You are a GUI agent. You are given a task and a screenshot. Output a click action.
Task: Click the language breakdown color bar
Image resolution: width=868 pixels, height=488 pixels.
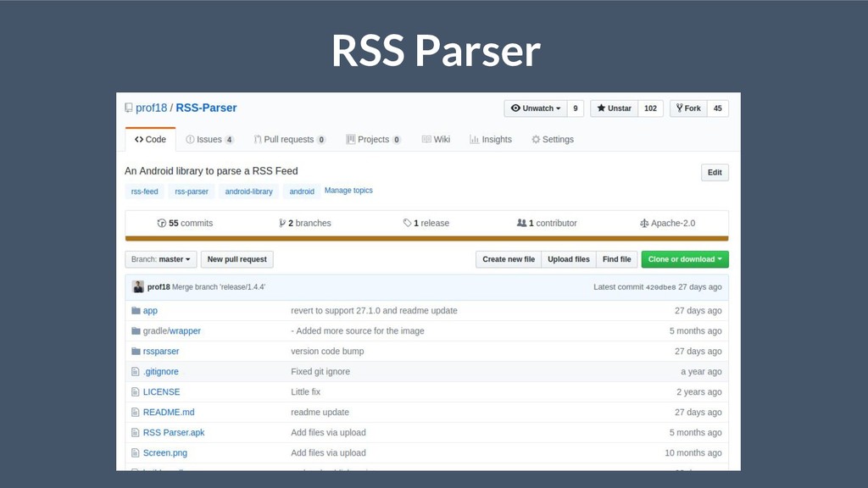(427, 238)
